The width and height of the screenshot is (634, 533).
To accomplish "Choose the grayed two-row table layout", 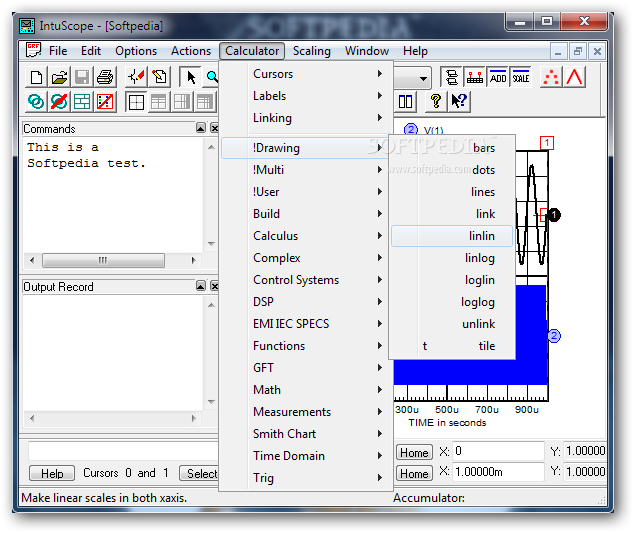I will (158, 102).
